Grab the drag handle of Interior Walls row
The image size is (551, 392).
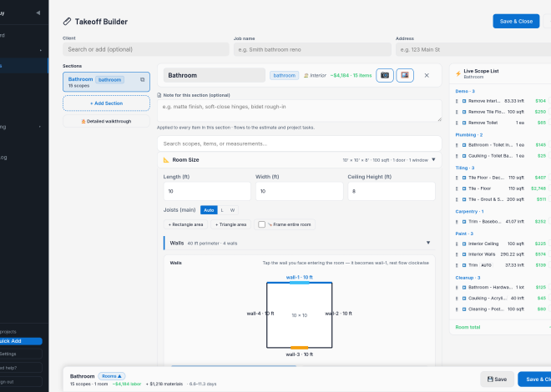[x=457, y=254]
